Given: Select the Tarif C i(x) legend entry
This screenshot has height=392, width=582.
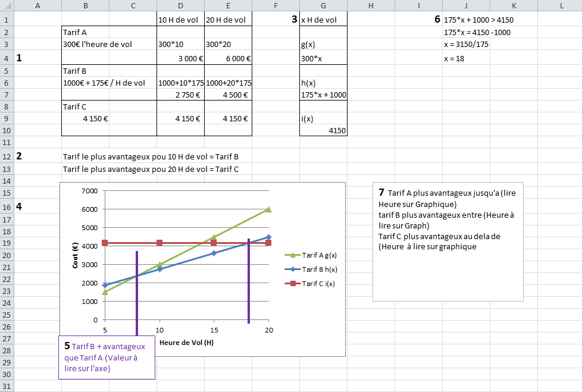Looking at the screenshot, I should coord(310,284).
